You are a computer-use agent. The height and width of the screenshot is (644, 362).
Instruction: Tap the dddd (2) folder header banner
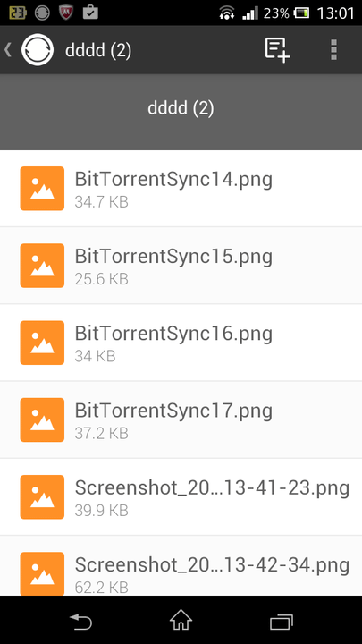(x=181, y=112)
